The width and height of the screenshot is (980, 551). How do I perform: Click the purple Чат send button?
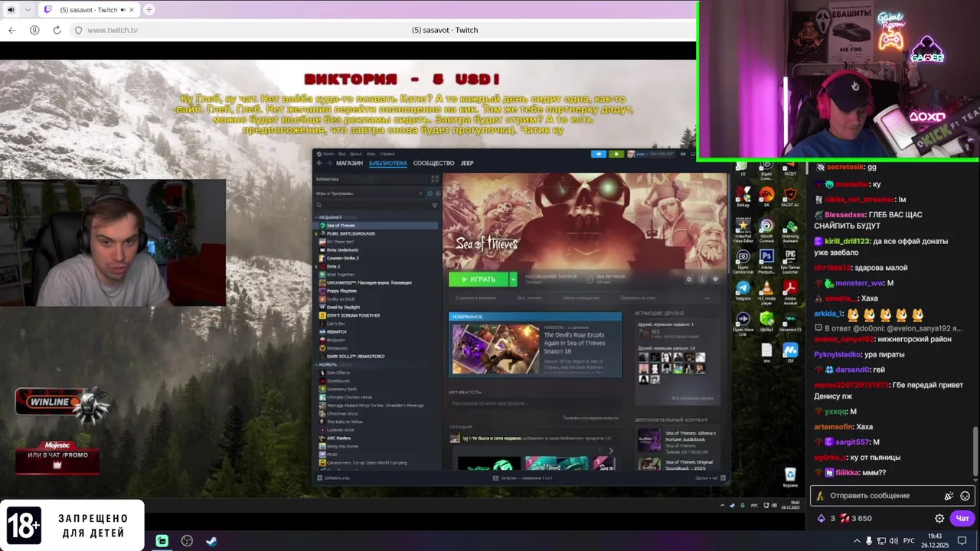coord(962,518)
